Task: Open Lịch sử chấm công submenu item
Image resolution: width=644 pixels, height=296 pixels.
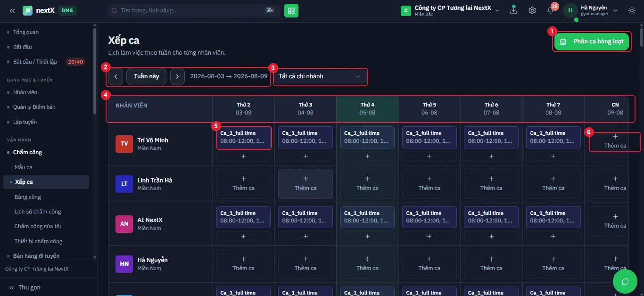Action: click(38, 212)
